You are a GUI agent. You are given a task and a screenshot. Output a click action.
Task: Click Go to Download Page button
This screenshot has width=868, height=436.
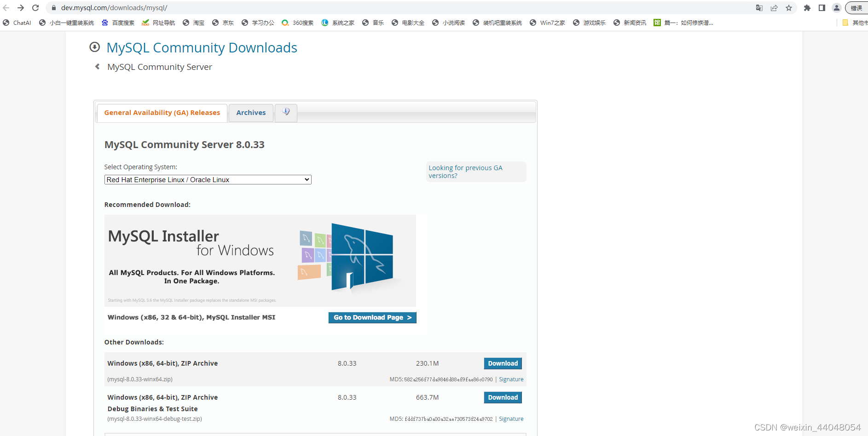372,317
